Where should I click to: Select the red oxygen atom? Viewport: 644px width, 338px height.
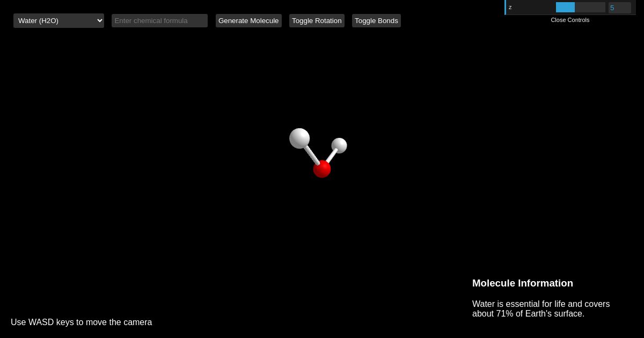(x=322, y=170)
